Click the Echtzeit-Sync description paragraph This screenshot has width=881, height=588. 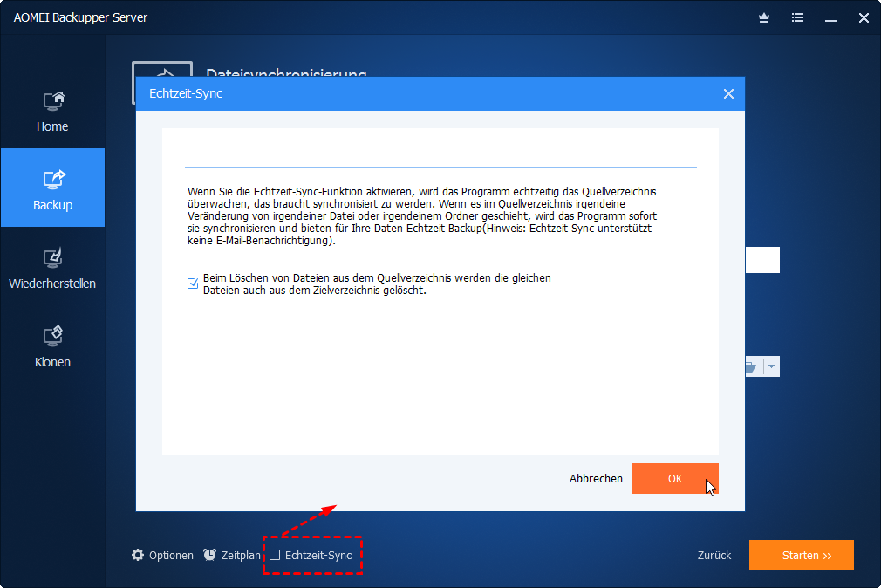[x=422, y=215]
